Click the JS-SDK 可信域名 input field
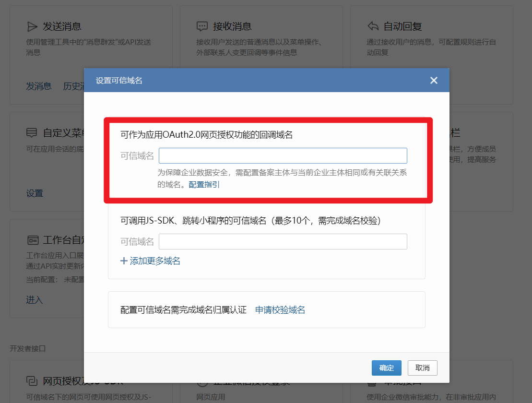Image resolution: width=532 pixels, height=403 pixels. point(283,241)
